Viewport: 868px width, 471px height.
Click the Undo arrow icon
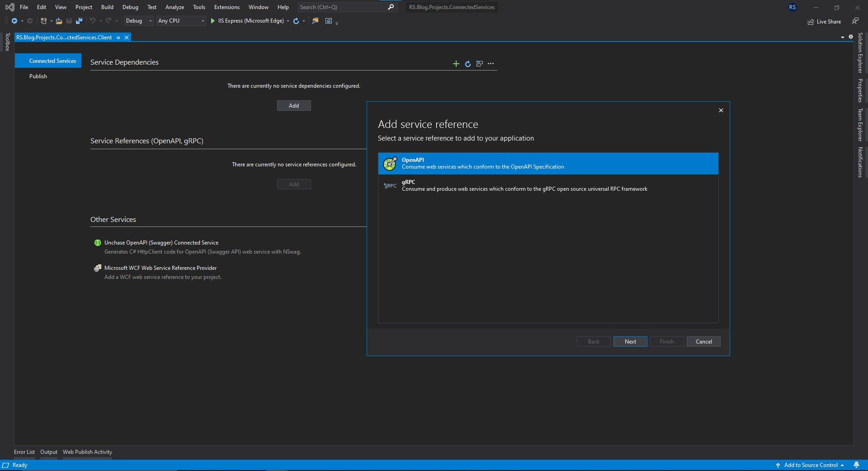tap(93, 21)
